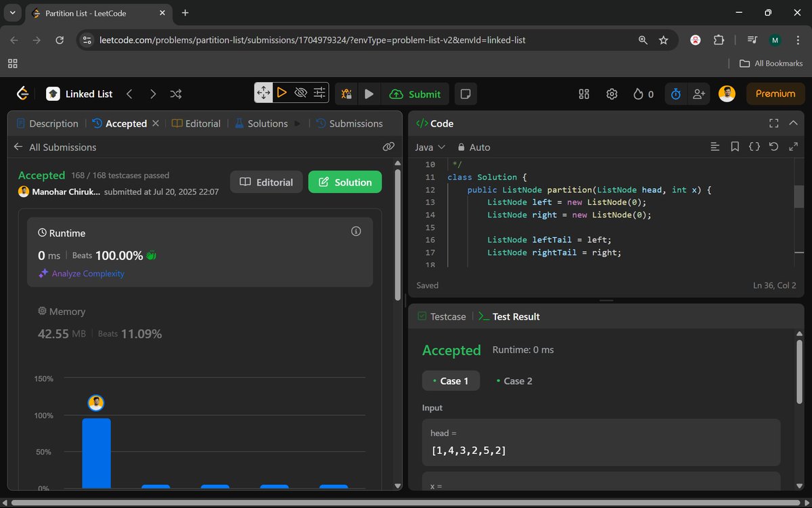812x508 pixels.
Task: Click the submission panel vertical scrollbar
Action: click(398, 234)
